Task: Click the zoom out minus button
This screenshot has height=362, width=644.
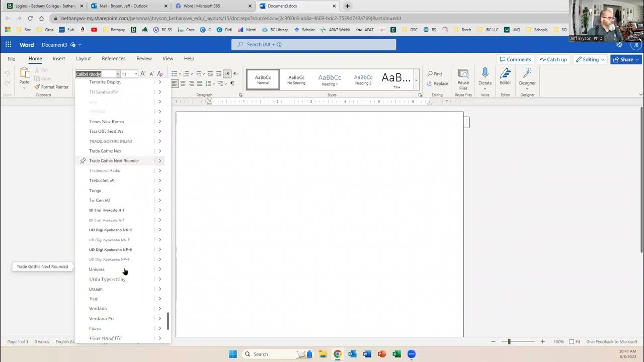Action: pos(493,342)
